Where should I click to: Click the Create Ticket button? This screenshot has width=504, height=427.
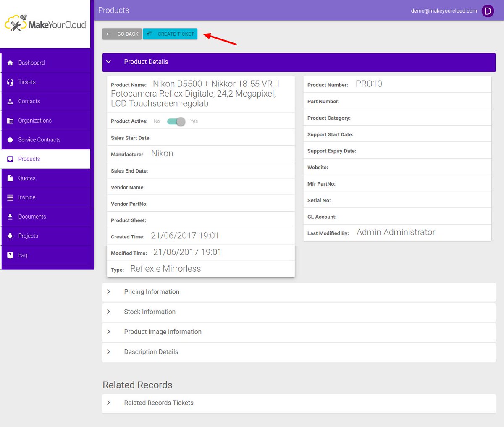pos(170,34)
